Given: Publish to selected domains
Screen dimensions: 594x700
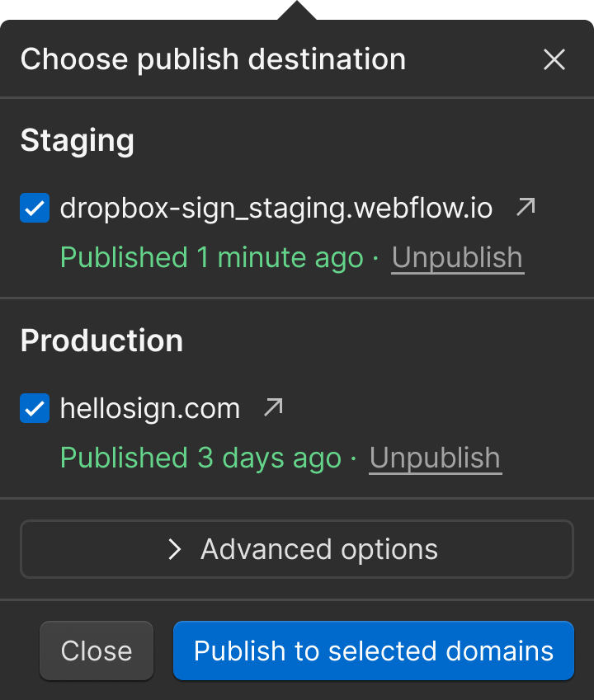Looking at the screenshot, I should pyautogui.click(x=373, y=651).
